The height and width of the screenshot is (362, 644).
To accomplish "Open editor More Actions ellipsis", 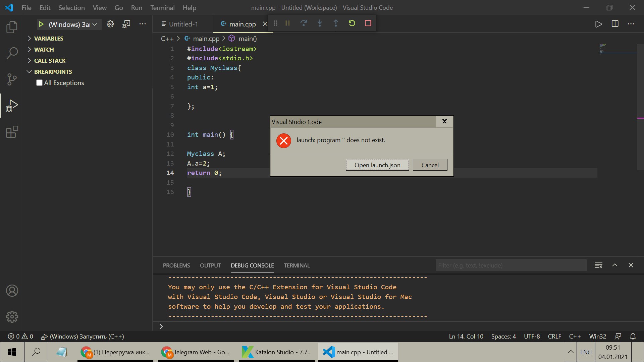I will [x=631, y=24].
